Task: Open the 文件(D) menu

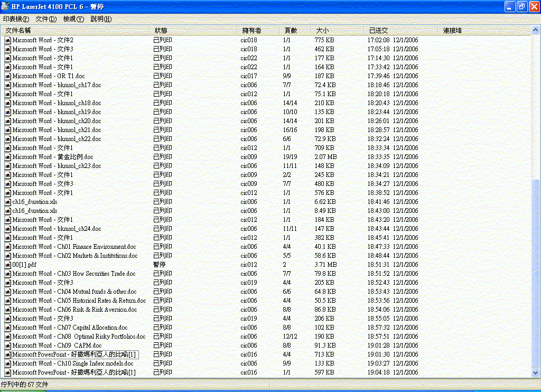Action: [x=46, y=19]
